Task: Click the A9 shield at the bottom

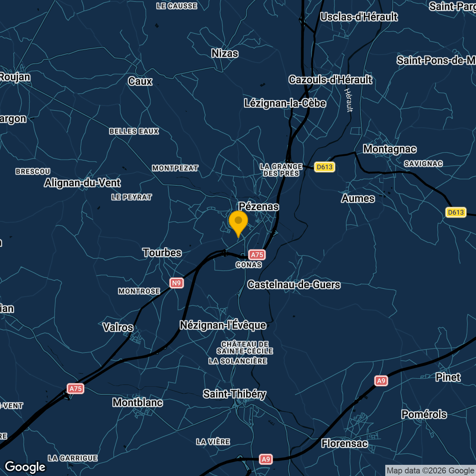Action: point(266,459)
